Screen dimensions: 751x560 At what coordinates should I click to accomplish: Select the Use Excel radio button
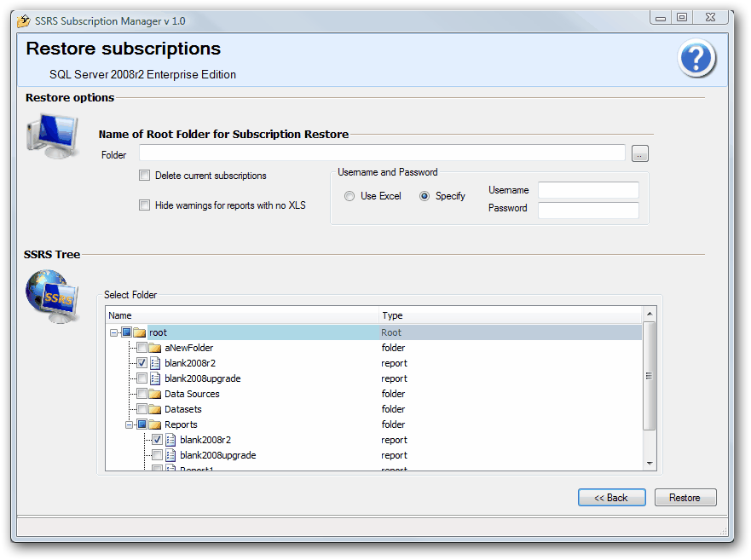pos(350,196)
